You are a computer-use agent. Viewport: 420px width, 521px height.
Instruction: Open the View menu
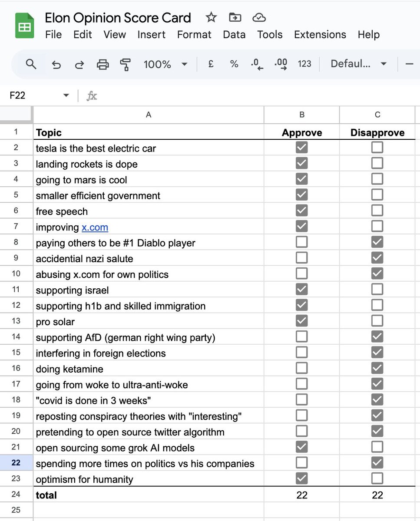[x=115, y=35]
